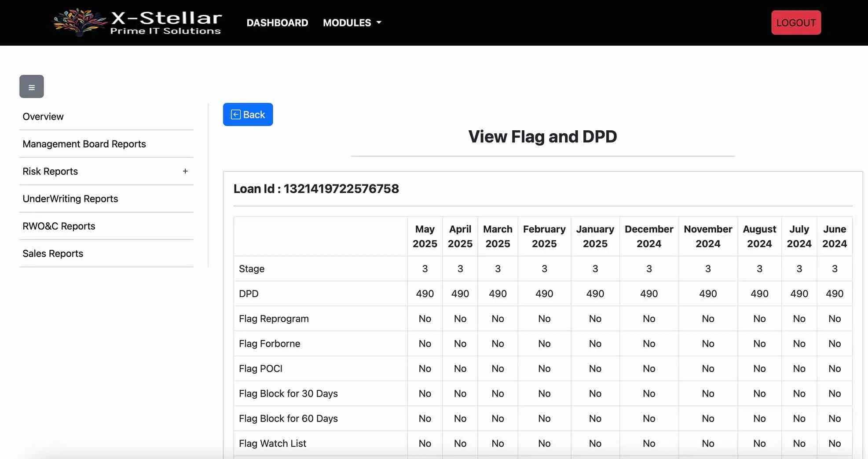Click the Back button
The height and width of the screenshot is (459, 868).
(248, 114)
